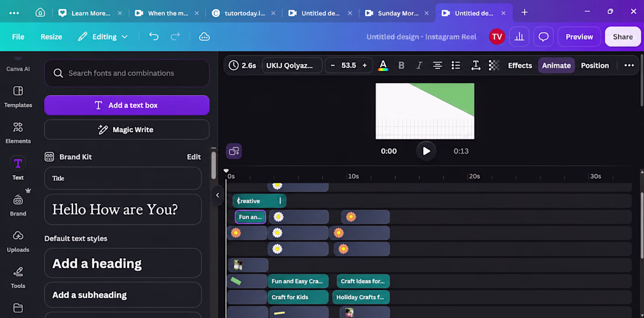Screen dimensions: 644x318
Task: Click the 53.5 font size field
Action: coord(349,66)
